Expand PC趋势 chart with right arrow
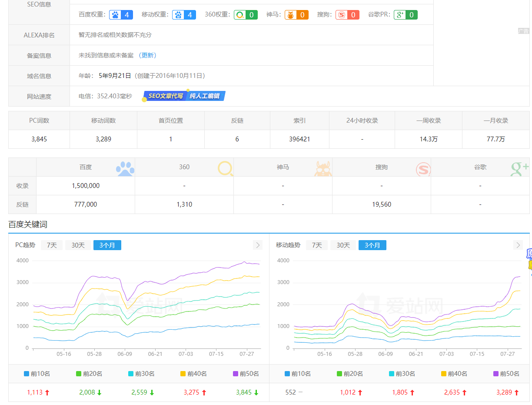This screenshot has width=532, height=405. coord(258,245)
